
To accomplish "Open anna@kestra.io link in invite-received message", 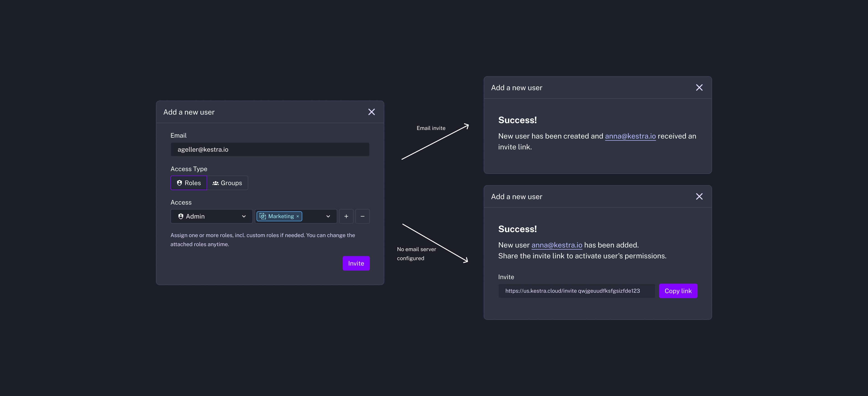I will click(630, 136).
